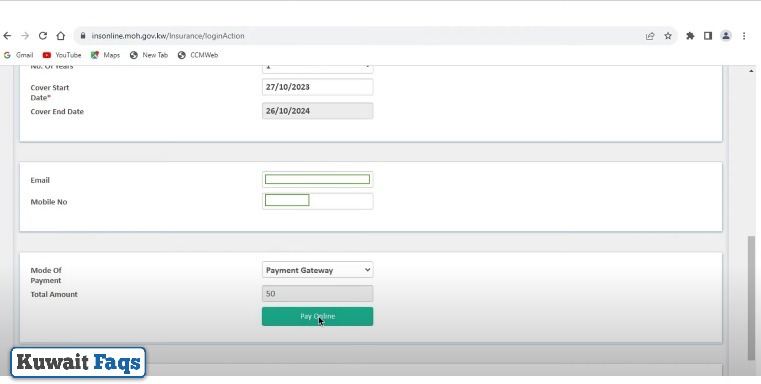
Task: Open the Maps bookmark
Action: coord(105,55)
